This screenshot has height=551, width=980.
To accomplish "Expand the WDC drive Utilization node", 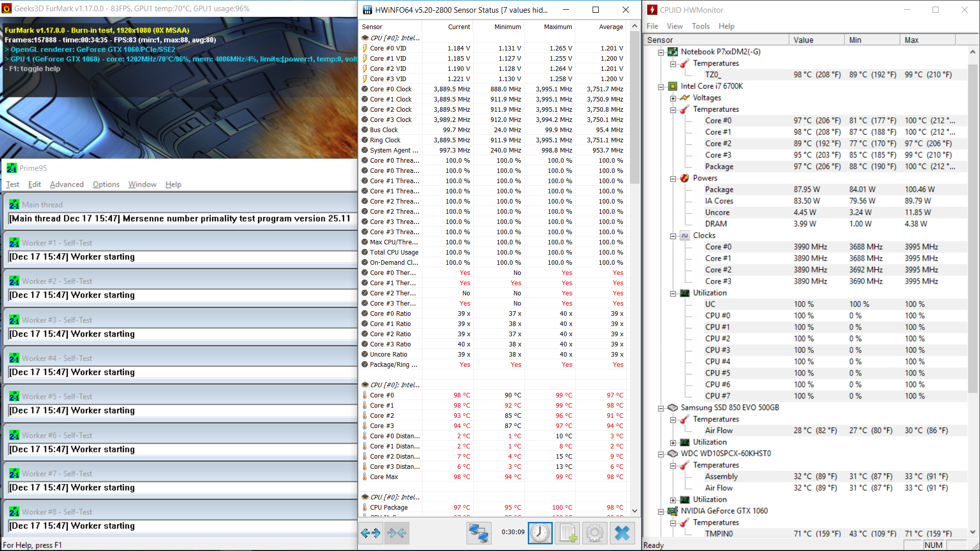I will click(x=673, y=500).
